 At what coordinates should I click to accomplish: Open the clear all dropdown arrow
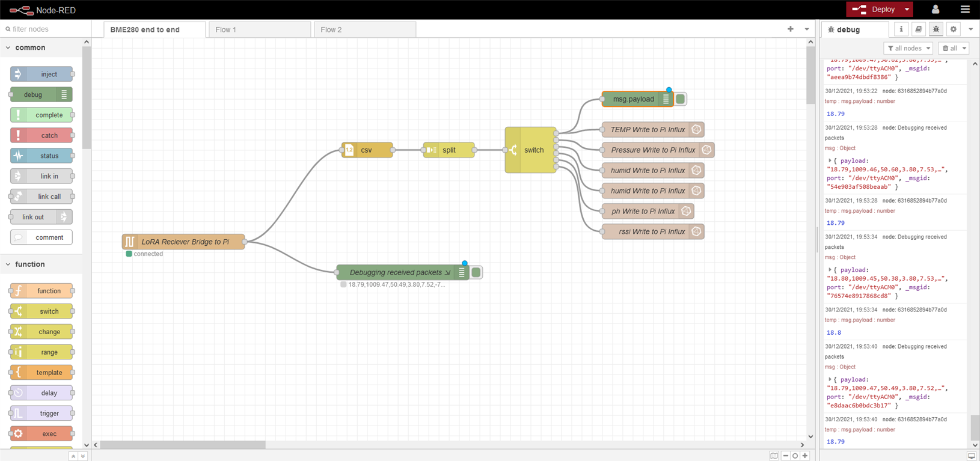(x=964, y=48)
